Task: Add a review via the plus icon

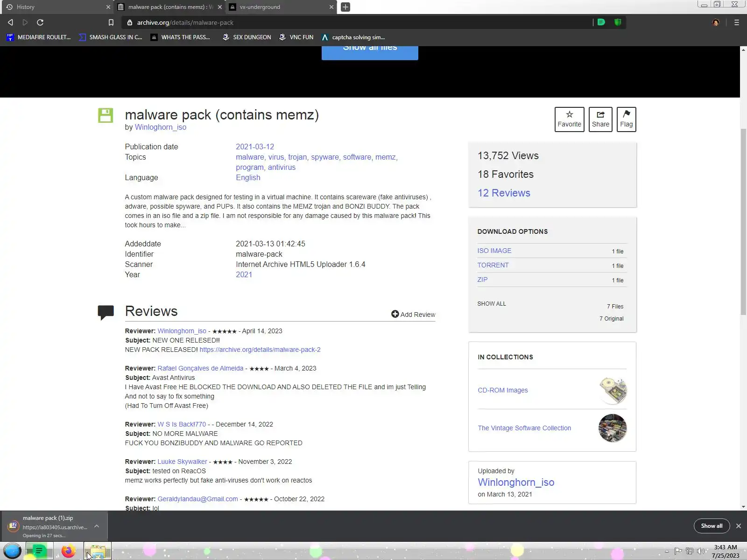Action: click(x=395, y=314)
